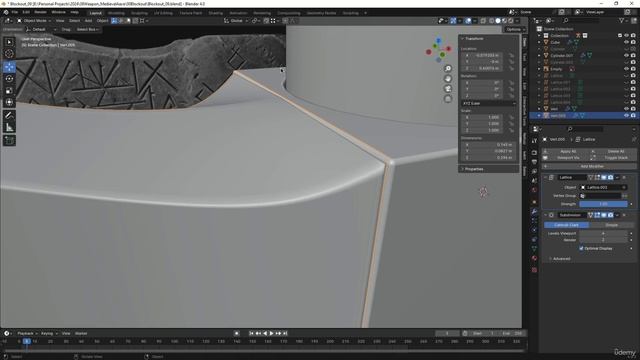Click the blue Z axis on navigation gizmo
Image resolution: width=640 pixels, height=360 pixels.
pyautogui.click(x=438, y=41)
